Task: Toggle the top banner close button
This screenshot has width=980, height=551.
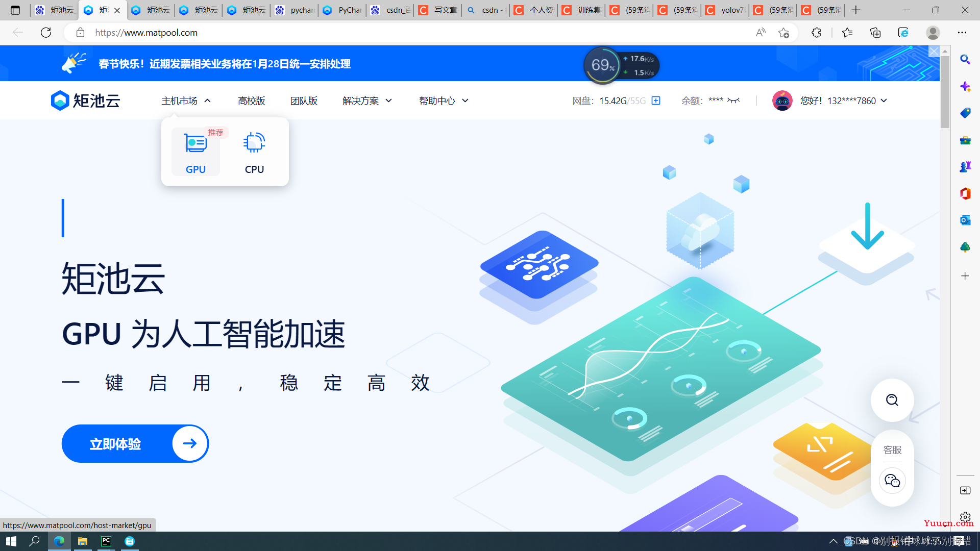Action: [934, 51]
